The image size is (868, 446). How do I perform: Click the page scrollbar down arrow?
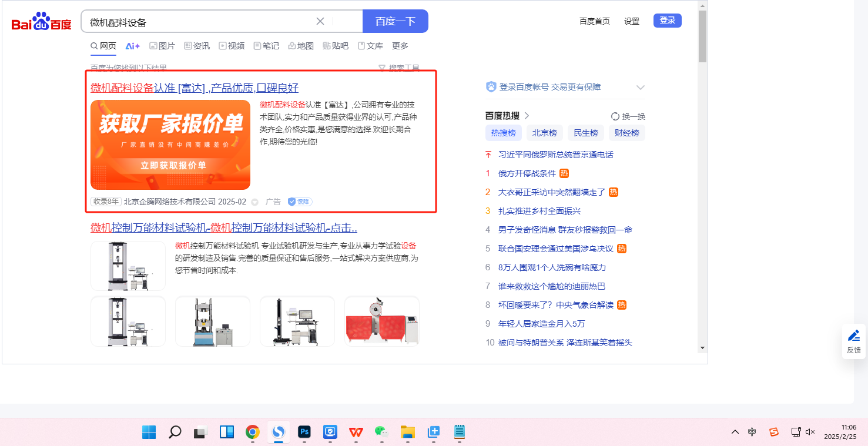pyautogui.click(x=702, y=348)
